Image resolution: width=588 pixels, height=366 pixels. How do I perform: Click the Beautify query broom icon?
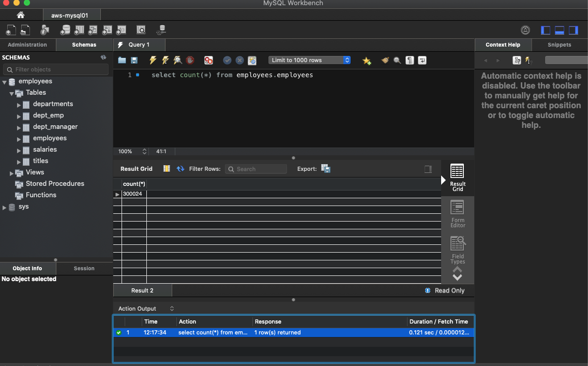point(385,61)
